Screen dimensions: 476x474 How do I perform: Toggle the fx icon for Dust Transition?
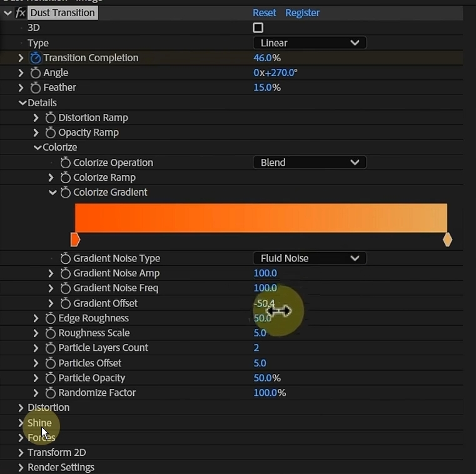pos(21,13)
